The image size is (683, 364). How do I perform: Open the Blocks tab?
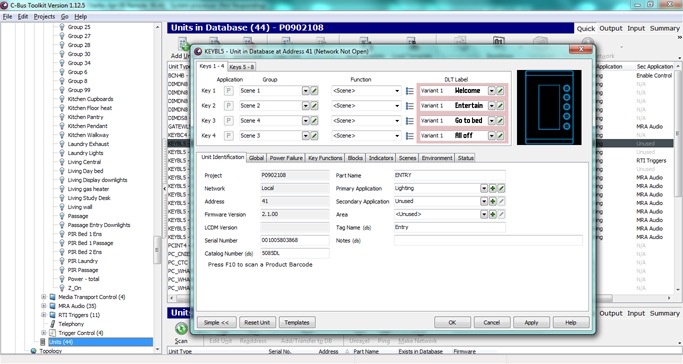(x=355, y=158)
